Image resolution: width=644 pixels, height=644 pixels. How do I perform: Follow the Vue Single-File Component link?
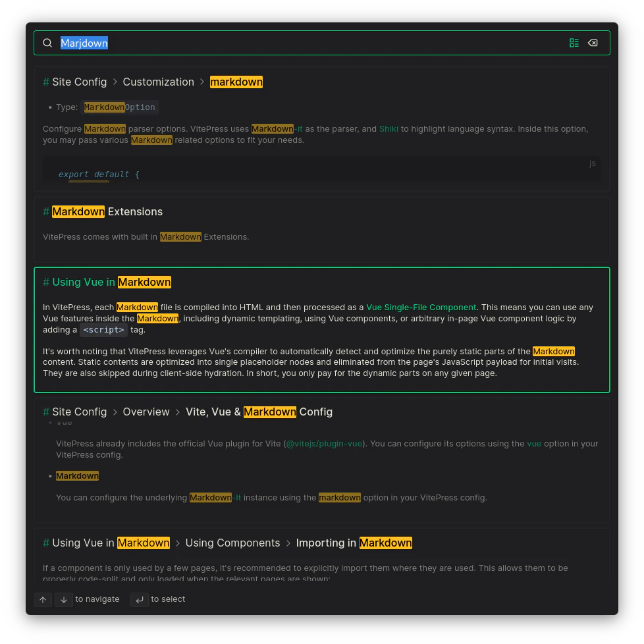tap(421, 308)
